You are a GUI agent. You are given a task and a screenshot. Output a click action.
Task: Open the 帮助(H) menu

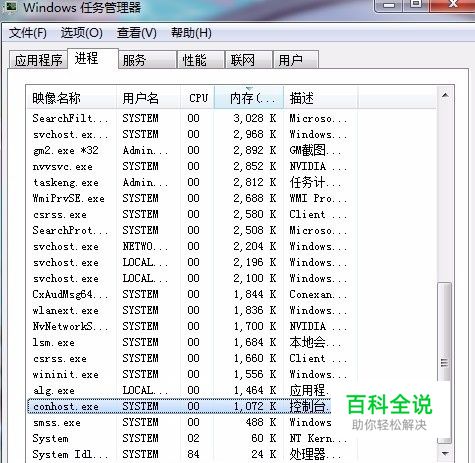[191, 33]
